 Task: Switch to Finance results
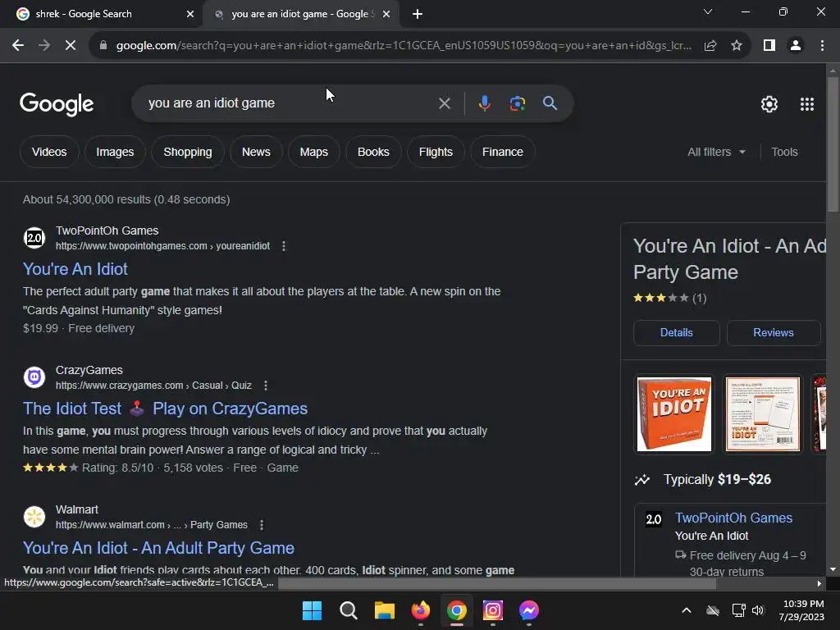(x=503, y=152)
